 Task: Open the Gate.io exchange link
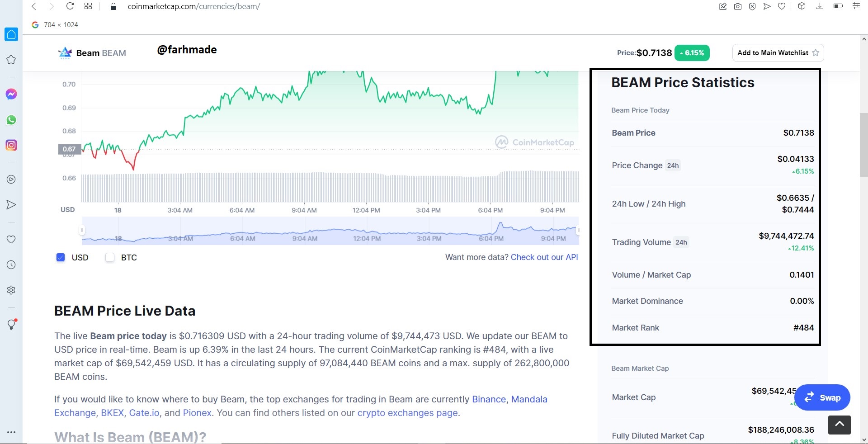[144, 413]
